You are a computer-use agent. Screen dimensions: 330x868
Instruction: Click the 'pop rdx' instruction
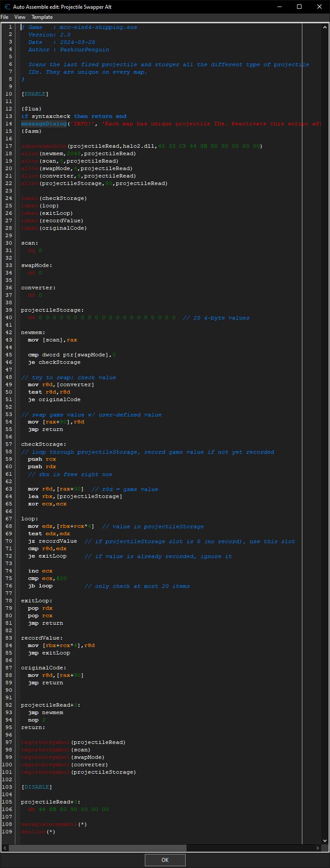click(x=40, y=608)
